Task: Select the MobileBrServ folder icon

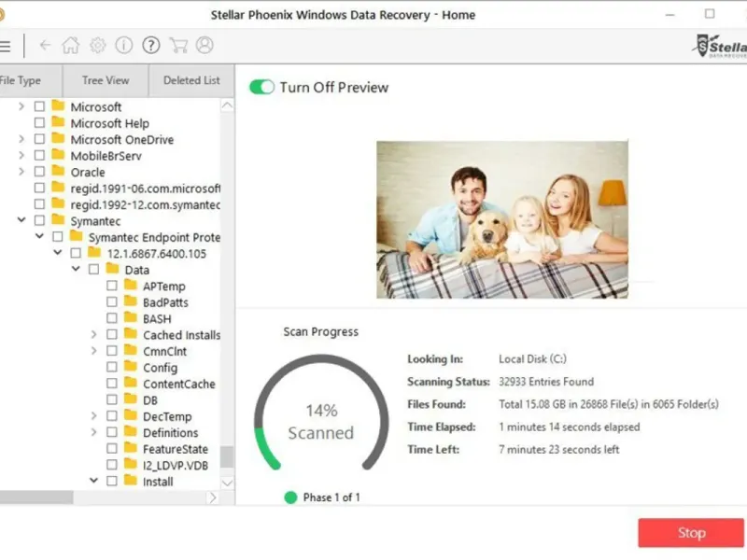Action: click(x=58, y=155)
